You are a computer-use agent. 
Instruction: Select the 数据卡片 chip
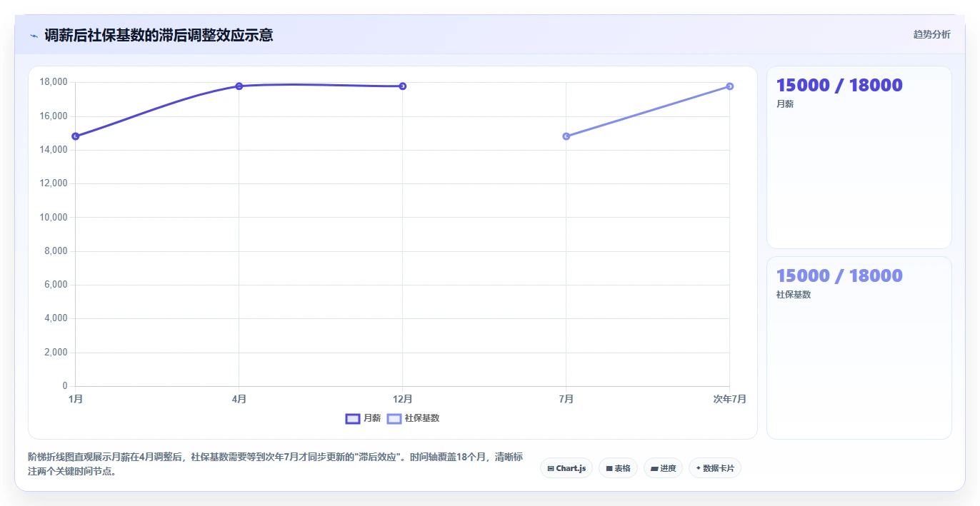click(715, 468)
